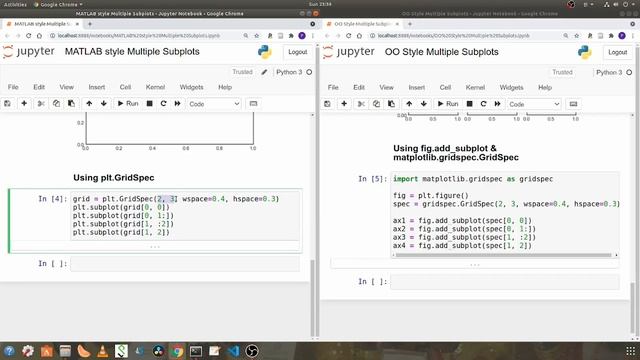Screen dimensions: 640x360
Task: Open the cell type Code dropdown in OO Style notebook
Action: pos(534,104)
